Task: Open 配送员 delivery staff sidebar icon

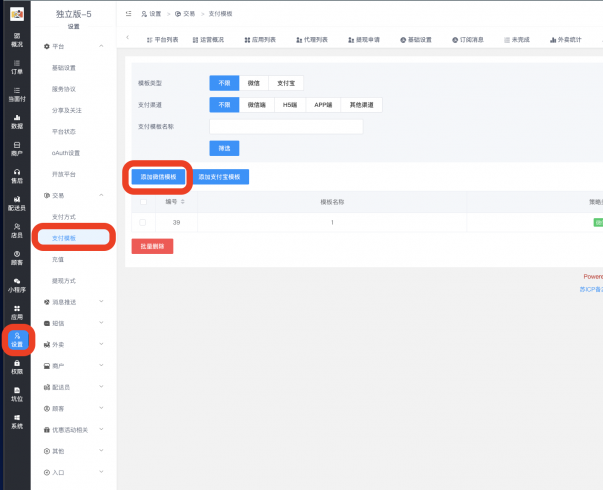Action: click(x=16, y=203)
